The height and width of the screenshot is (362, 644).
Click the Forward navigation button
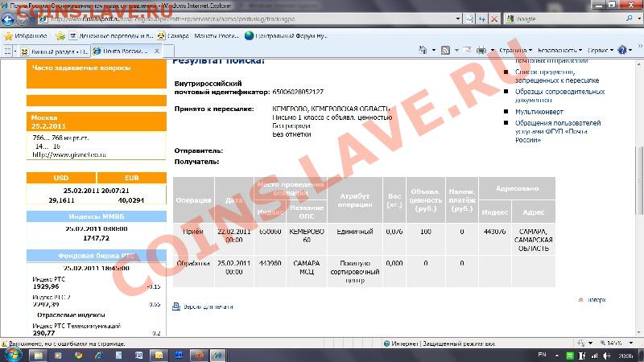click(x=23, y=19)
